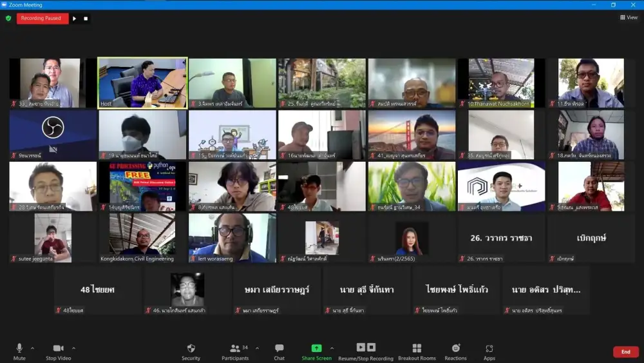The width and height of the screenshot is (644, 363).
Task: Expand the Participants options arrow
Action: [x=257, y=348]
